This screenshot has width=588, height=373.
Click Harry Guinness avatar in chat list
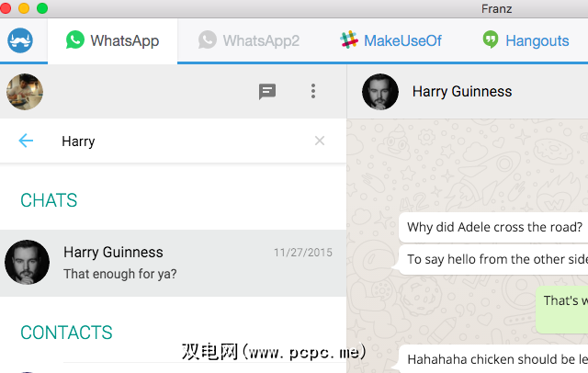point(27,263)
